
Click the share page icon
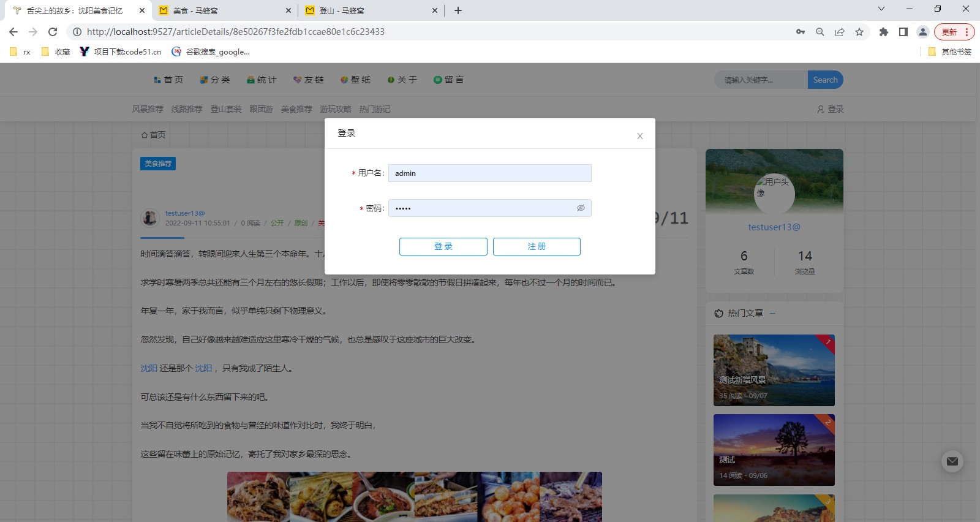pos(840,32)
